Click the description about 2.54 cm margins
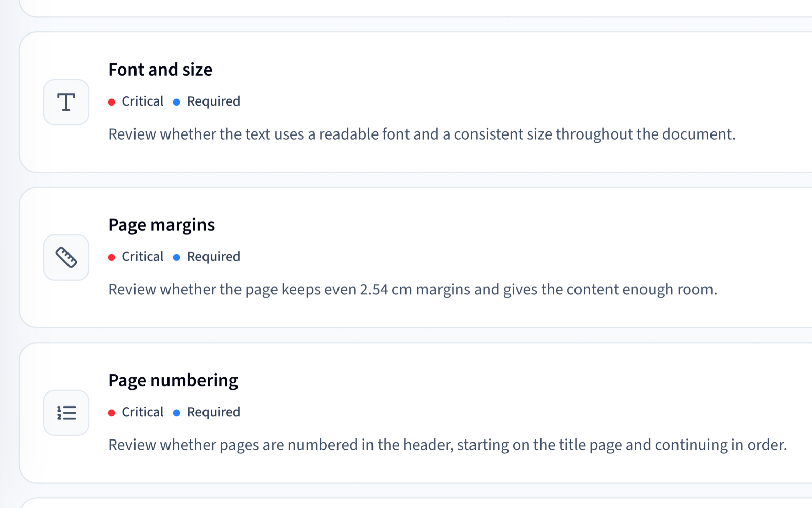The height and width of the screenshot is (508, 812). tap(413, 290)
